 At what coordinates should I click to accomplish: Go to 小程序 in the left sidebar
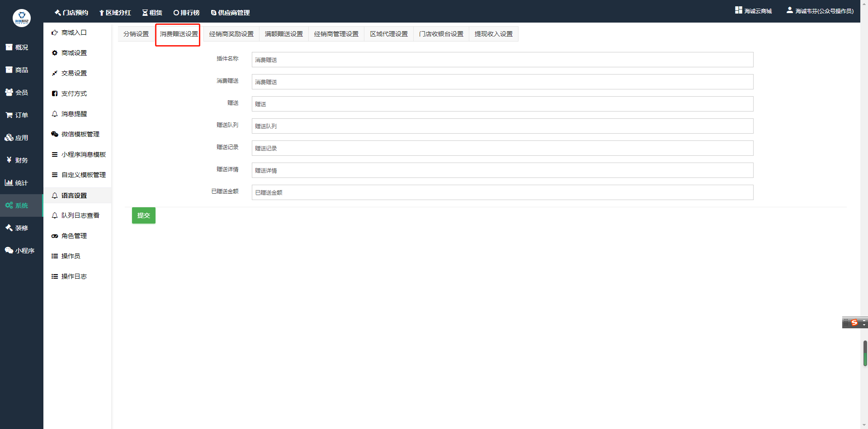click(x=22, y=251)
